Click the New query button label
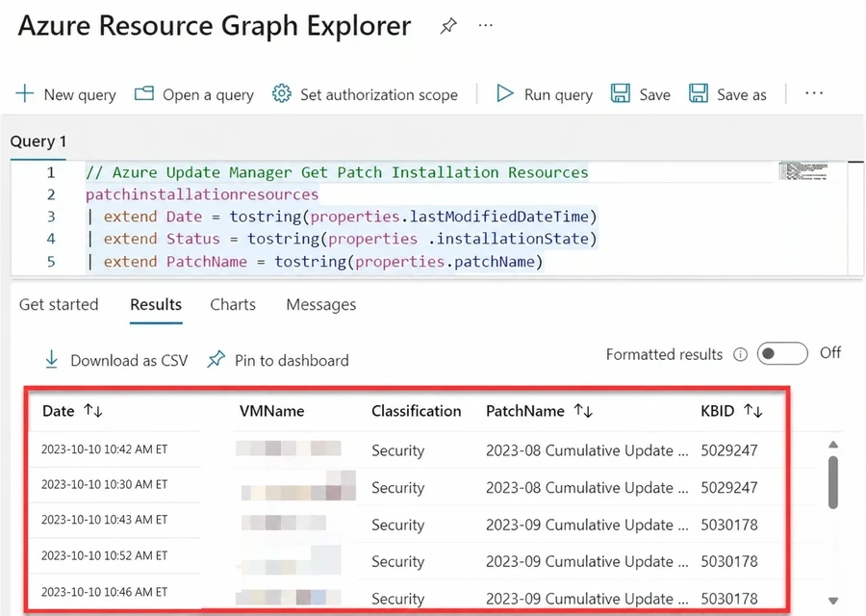 (80, 95)
